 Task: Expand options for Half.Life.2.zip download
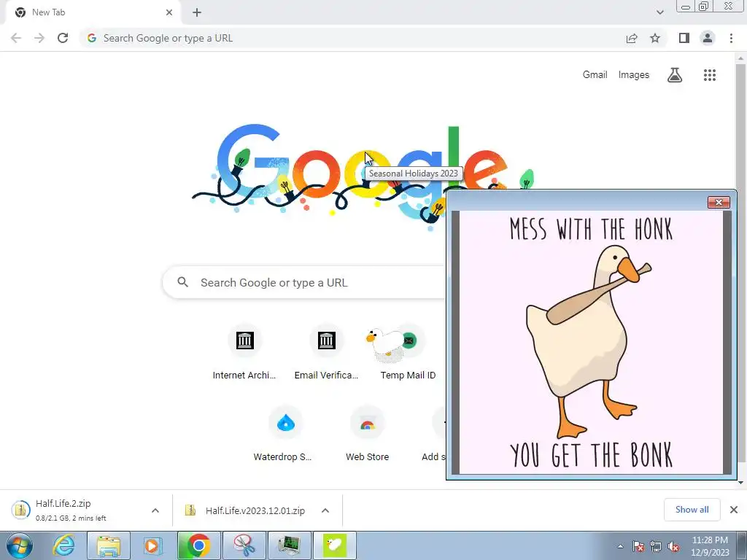pyautogui.click(x=155, y=510)
